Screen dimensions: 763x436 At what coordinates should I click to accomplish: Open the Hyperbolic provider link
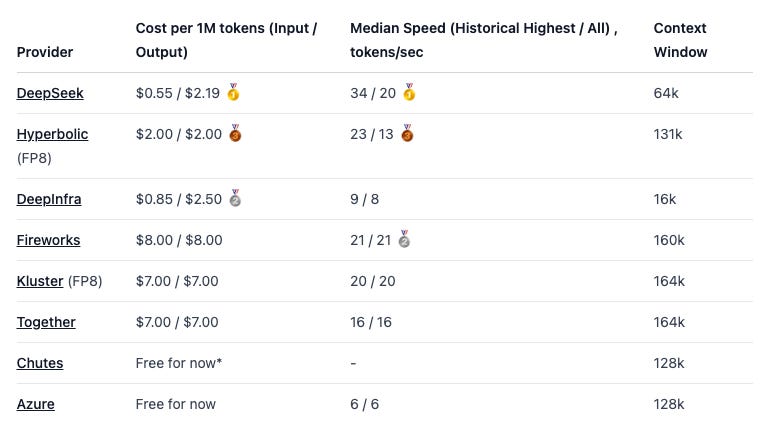coord(53,134)
